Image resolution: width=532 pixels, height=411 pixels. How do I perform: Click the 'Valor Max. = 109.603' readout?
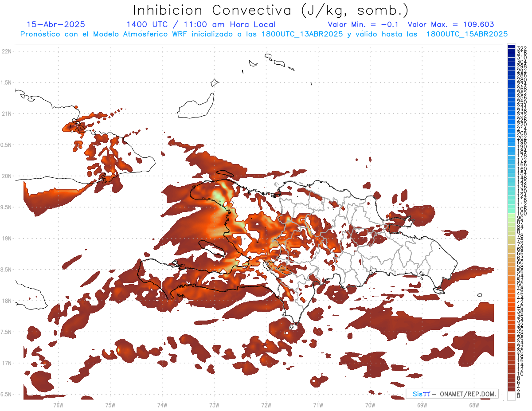(x=451, y=24)
